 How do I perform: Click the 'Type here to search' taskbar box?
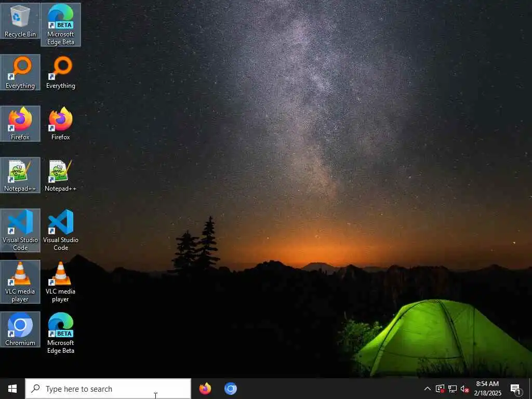108,389
